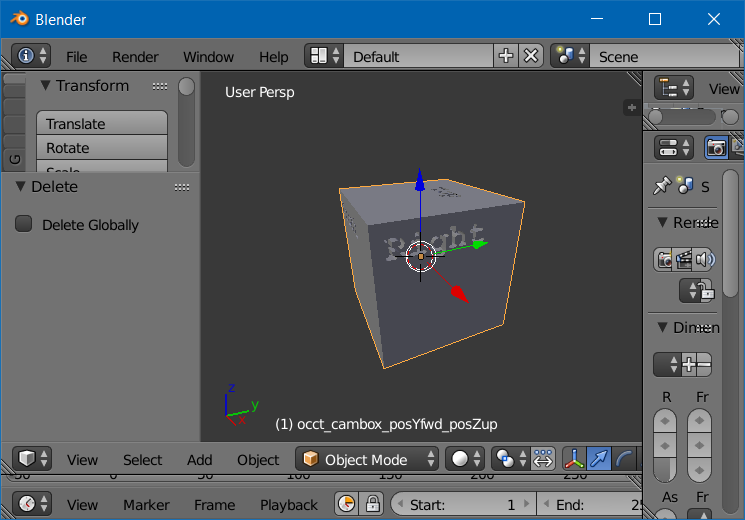This screenshot has height=520, width=745.
Task: Click the add new screen layout plus icon
Action: coord(506,56)
